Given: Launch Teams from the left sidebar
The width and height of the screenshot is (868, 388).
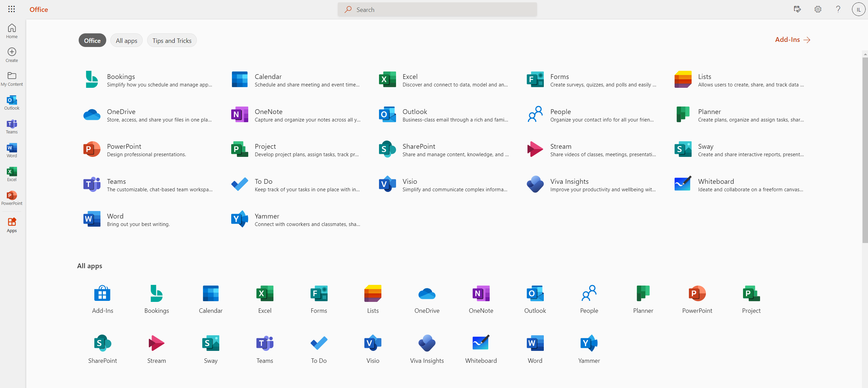Looking at the screenshot, I should click(12, 126).
